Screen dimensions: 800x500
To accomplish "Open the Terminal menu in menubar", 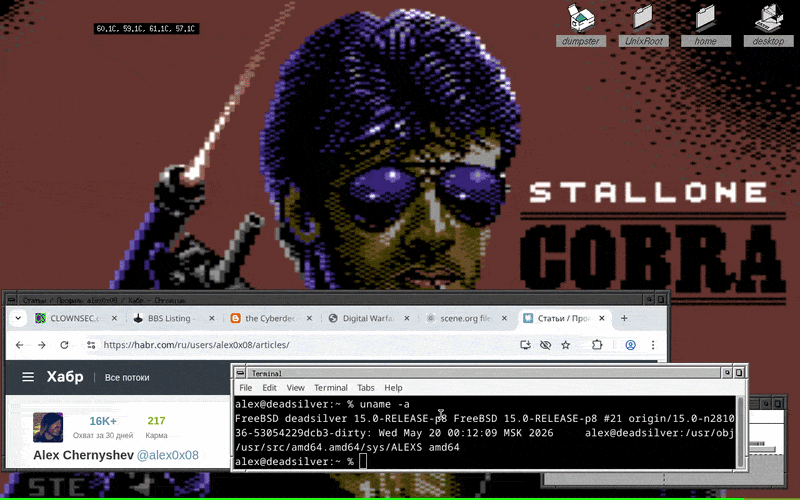I will click(x=331, y=388).
